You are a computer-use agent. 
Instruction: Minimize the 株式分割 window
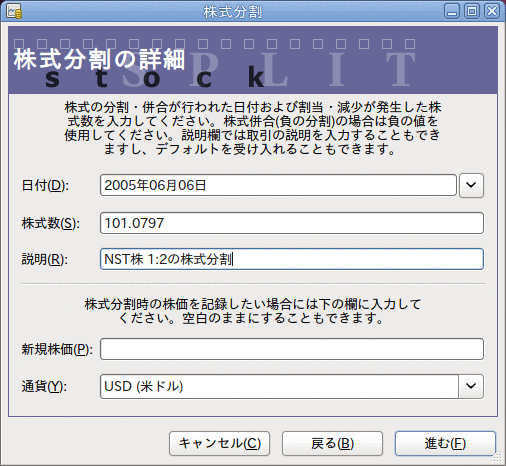tap(452, 11)
